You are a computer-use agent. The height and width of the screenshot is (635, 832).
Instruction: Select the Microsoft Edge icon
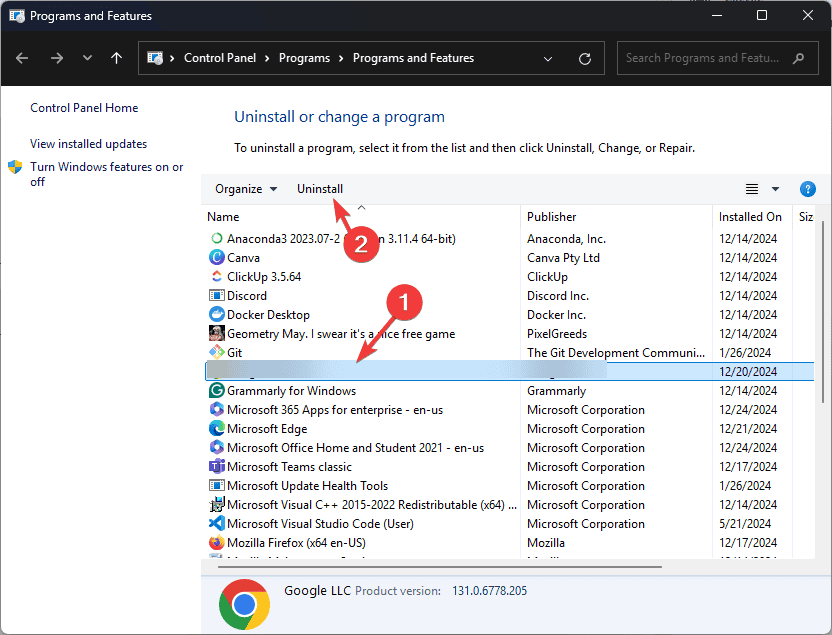[x=216, y=428]
